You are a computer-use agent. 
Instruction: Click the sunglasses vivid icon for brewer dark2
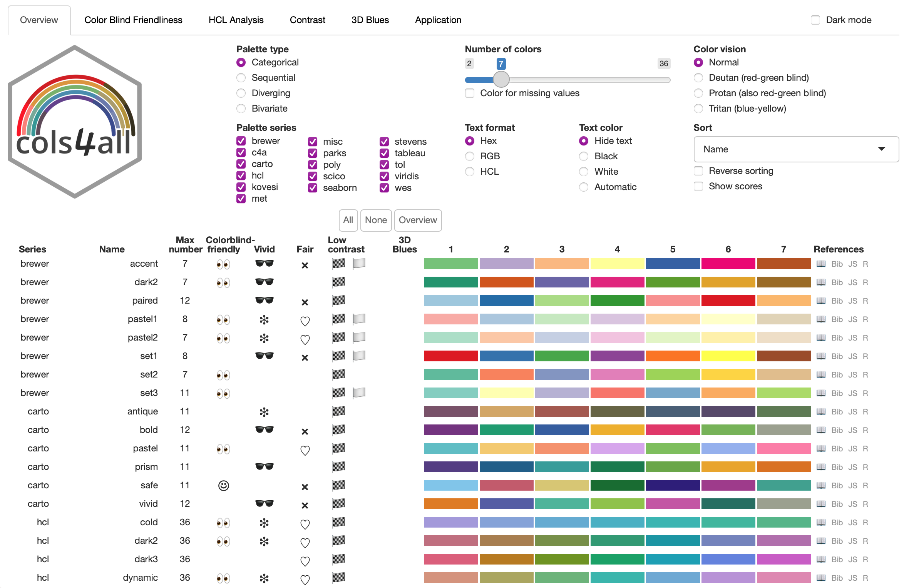click(x=264, y=282)
